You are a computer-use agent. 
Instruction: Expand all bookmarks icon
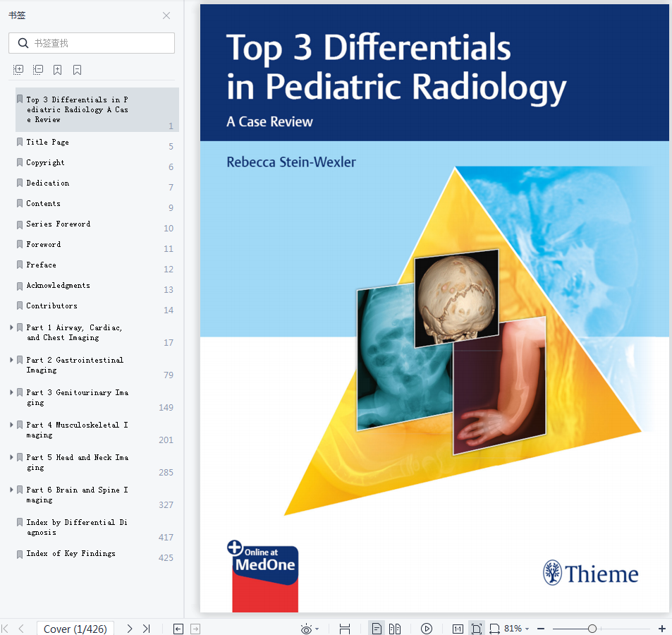18,69
